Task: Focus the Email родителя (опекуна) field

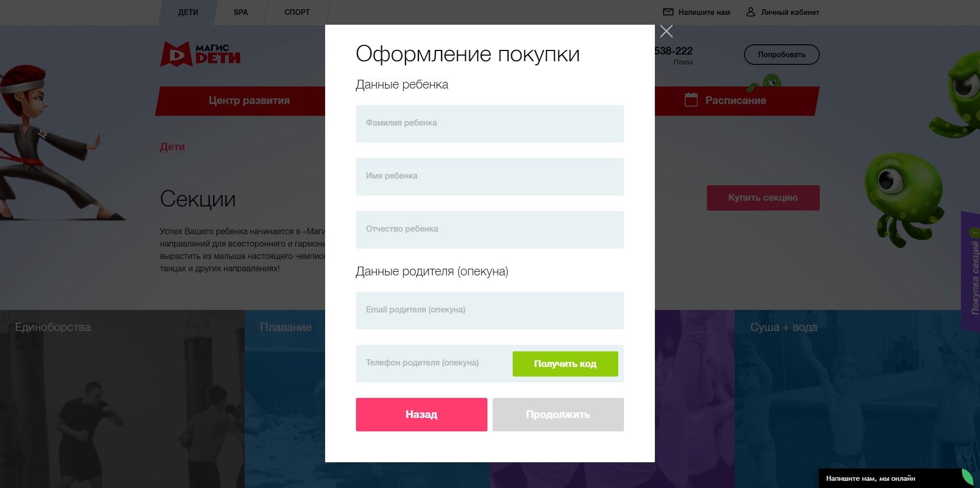Action: coord(490,310)
